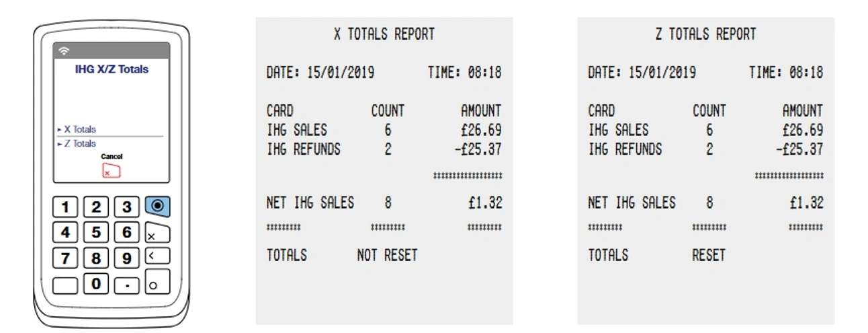868x333 pixels.
Task: Select X Totals on terminal screen
Action: point(79,129)
